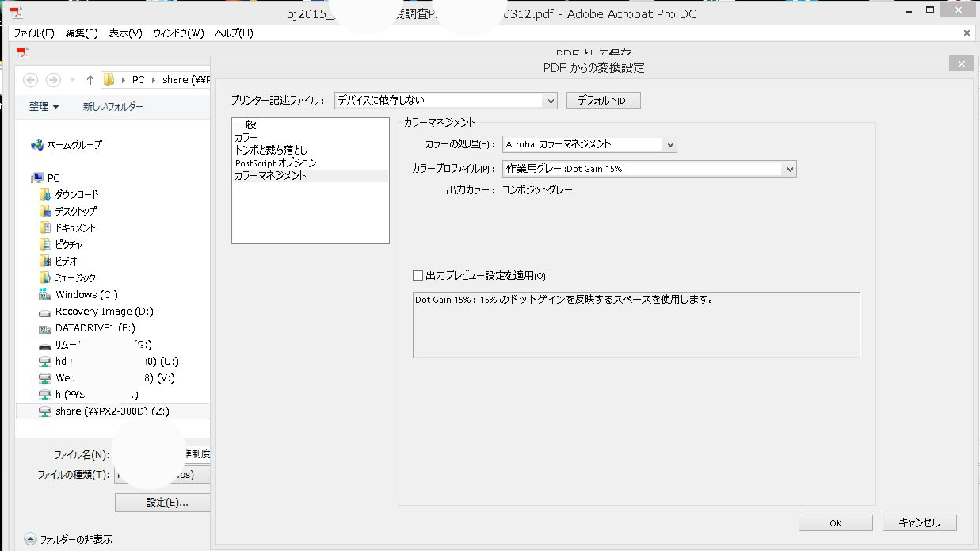Open the ファイル(F) menu
Image resolution: width=980 pixels, height=551 pixels.
point(34,33)
